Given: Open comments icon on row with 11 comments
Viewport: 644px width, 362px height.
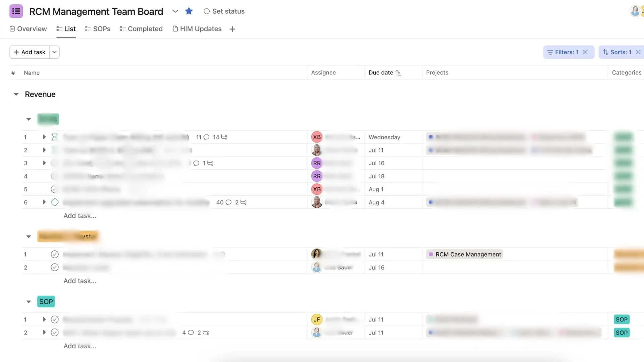Looking at the screenshot, I should point(206,137).
